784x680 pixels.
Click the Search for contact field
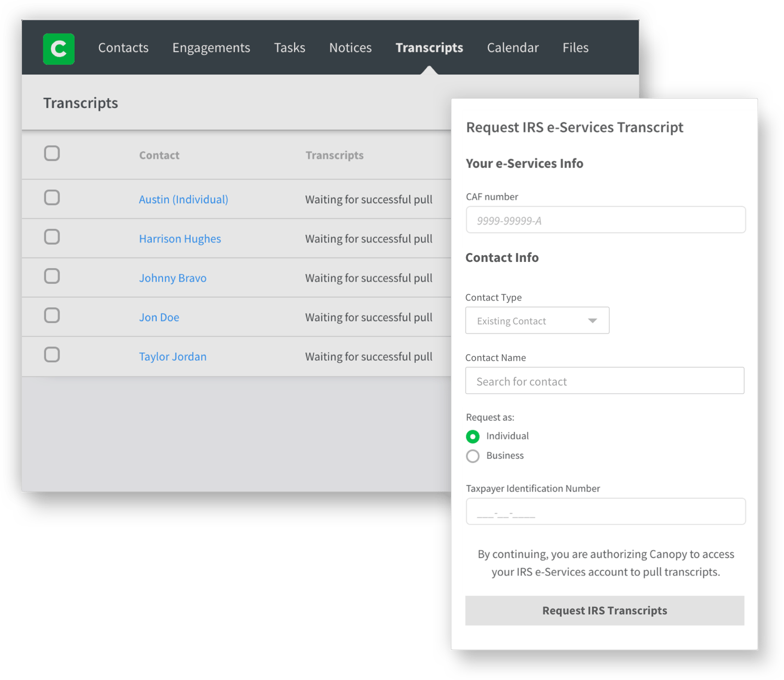click(x=605, y=381)
